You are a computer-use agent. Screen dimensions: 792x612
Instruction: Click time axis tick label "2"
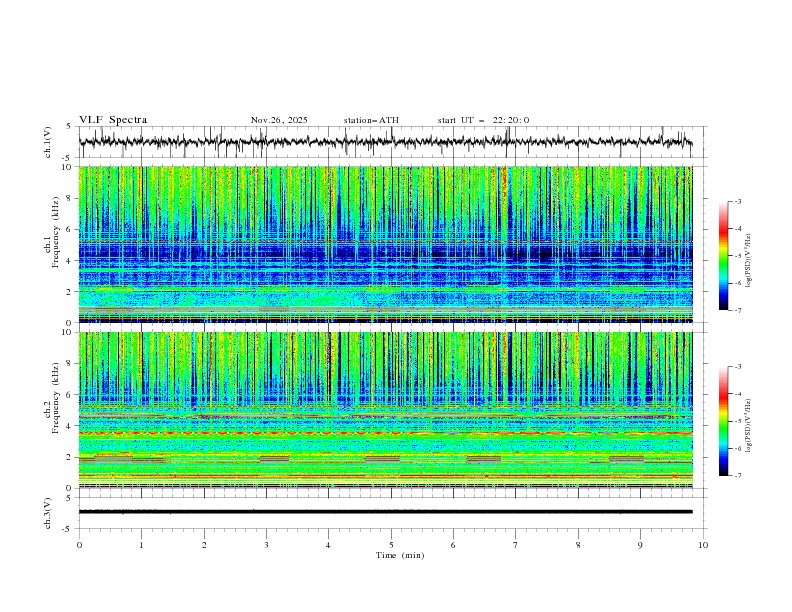pos(204,545)
